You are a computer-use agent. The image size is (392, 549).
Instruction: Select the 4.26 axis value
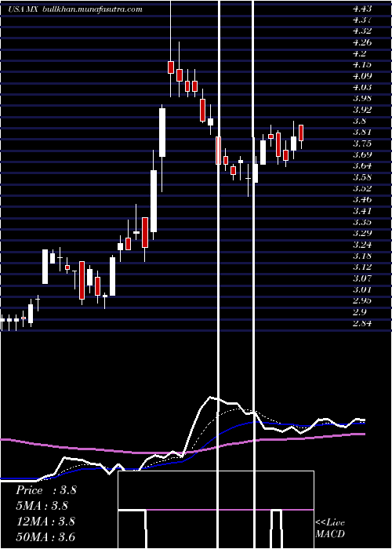pyautogui.click(x=362, y=42)
